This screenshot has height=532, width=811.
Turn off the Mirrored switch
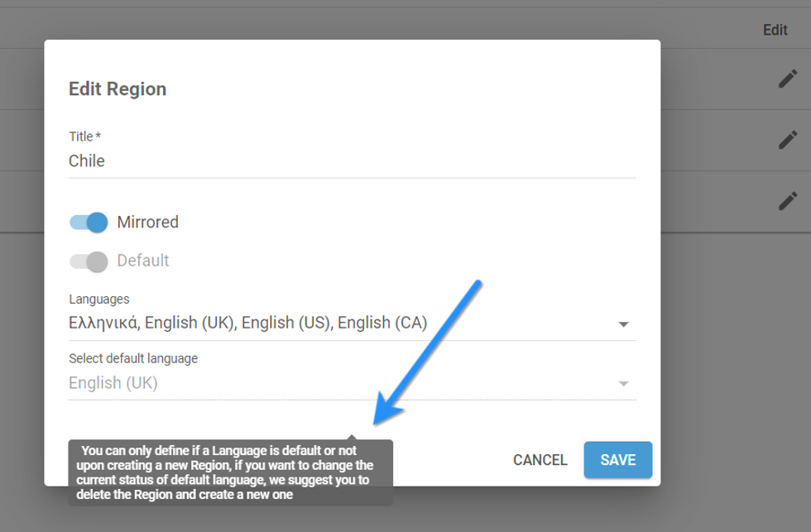pyautogui.click(x=89, y=222)
